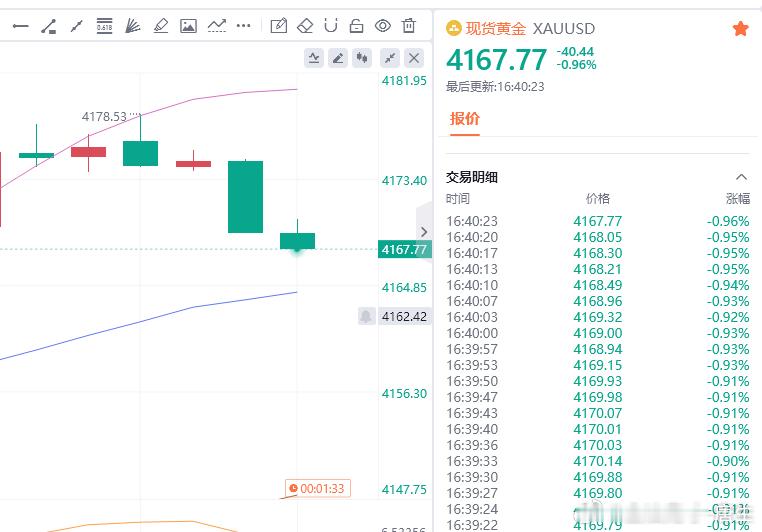Click the price 4169.15 in the list
The image size is (762, 532).
598,365
